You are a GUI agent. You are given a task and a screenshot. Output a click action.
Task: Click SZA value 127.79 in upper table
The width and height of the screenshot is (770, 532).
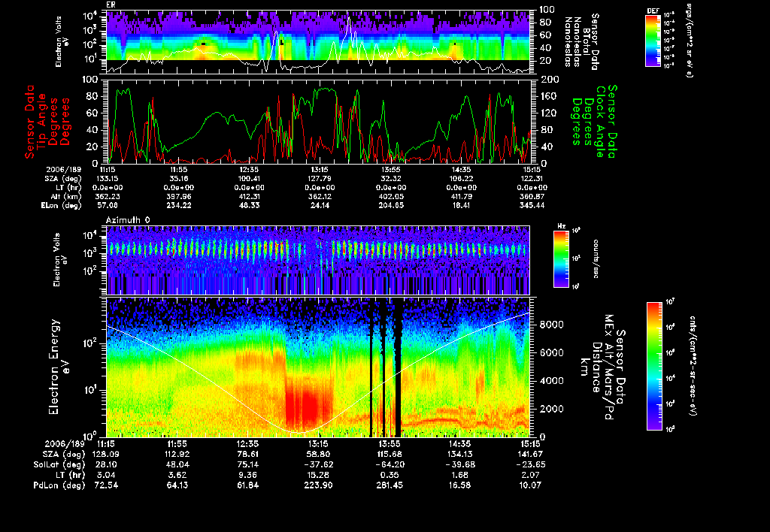319,179
